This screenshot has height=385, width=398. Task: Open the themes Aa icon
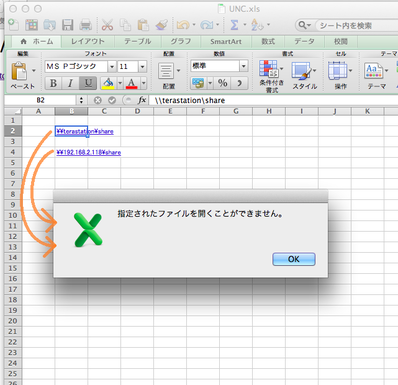point(374,70)
